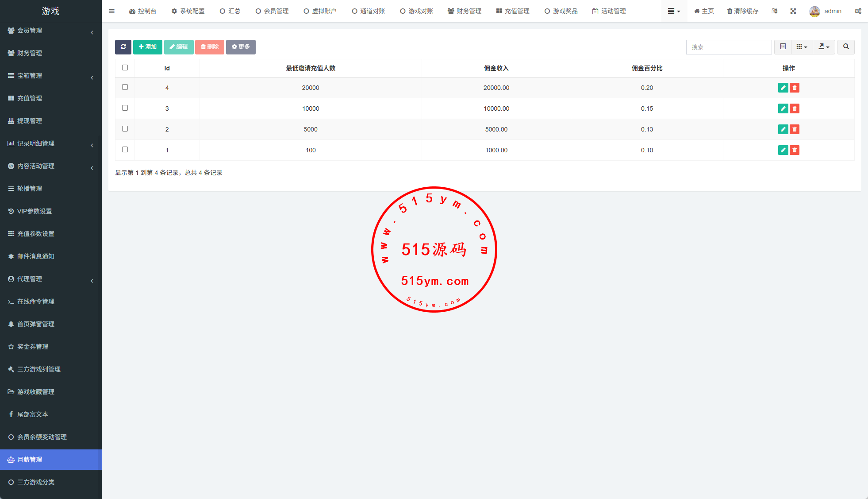This screenshot has width=868, height=499.
Task: Click the language switch icon in header
Action: 774,11
